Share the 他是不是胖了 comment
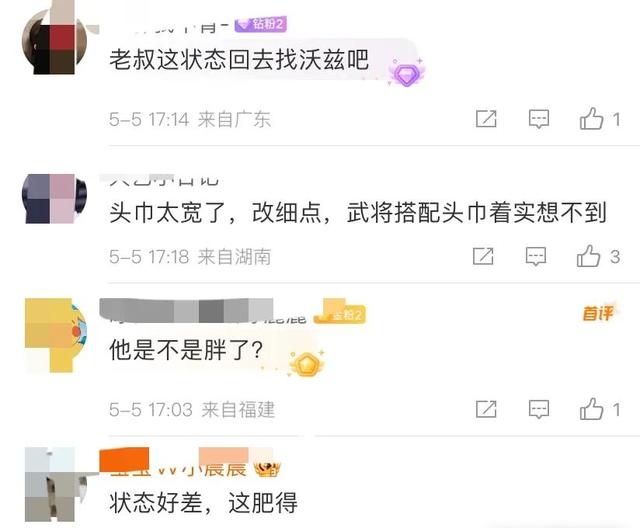 486,409
